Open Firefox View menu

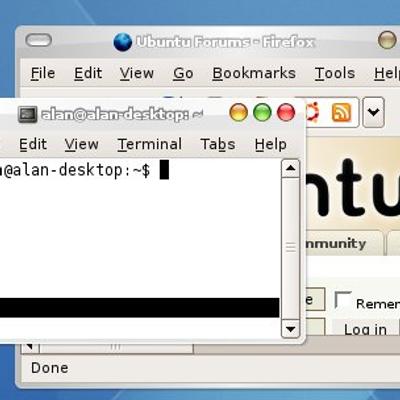pyautogui.click(x=137, y=73)
